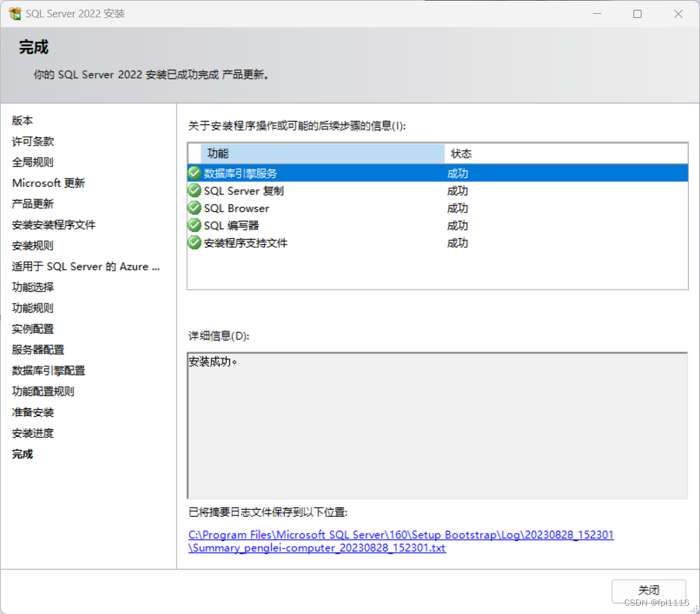700x614 pixels.
Task: Close the window using title bar X
Action: pyautogui.click(x=678, y=14)
